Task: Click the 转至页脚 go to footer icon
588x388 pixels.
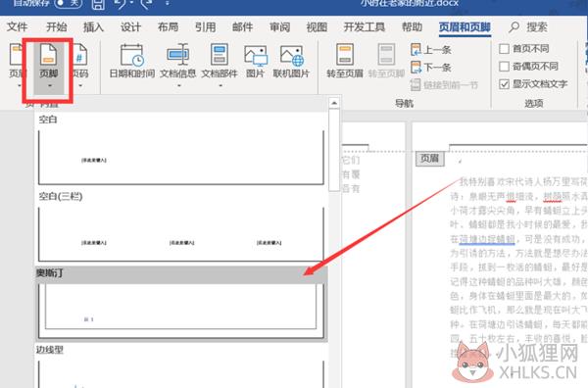Action: pos(386,55)
